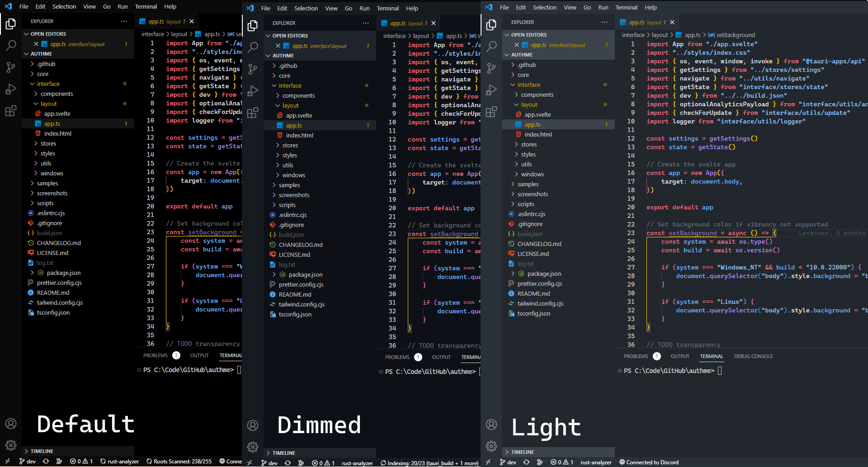Click the rust-analyzer status bar item
Screen dimensions: 868x467
120,462
